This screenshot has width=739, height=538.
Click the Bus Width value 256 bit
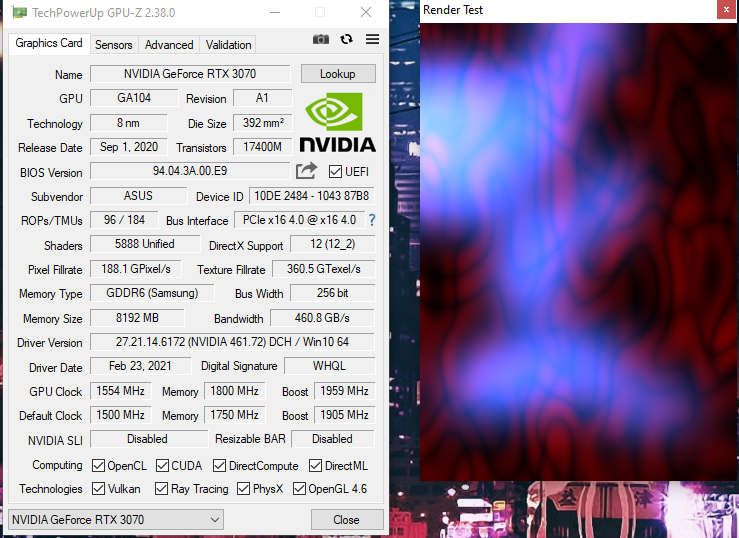pyautogui.click(x=333, y=293)
